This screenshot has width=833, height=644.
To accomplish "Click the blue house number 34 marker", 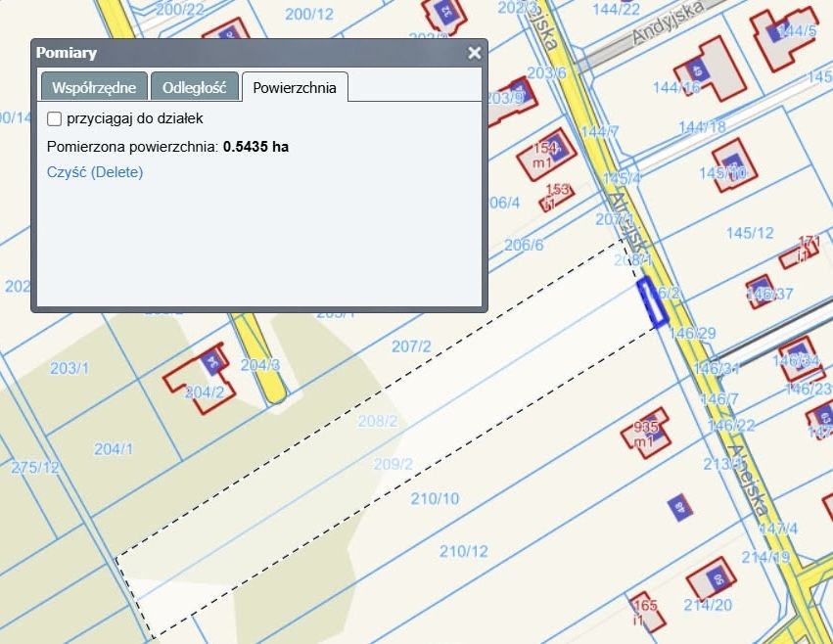I will click(x=212, y=363).
